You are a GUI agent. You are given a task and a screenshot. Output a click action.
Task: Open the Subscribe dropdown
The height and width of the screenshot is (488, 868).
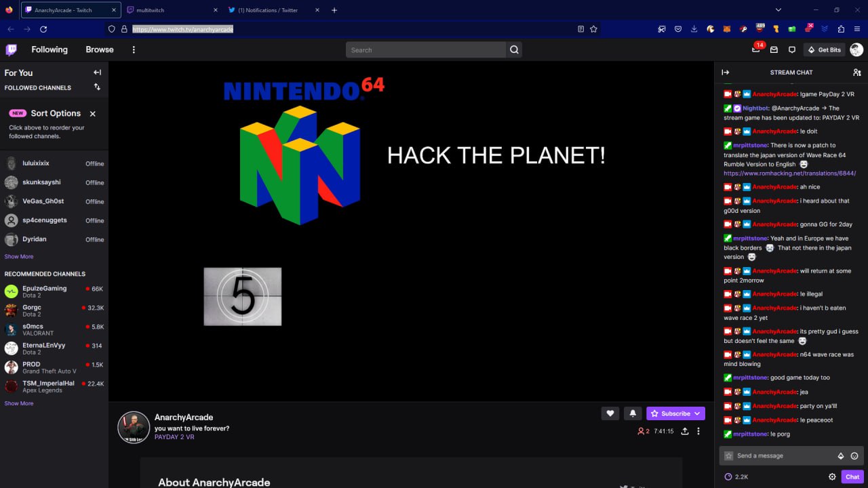tap(675, 413)
